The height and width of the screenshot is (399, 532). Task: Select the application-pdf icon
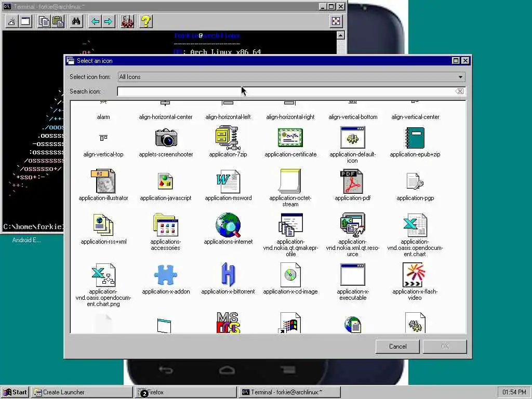point(352,181)
